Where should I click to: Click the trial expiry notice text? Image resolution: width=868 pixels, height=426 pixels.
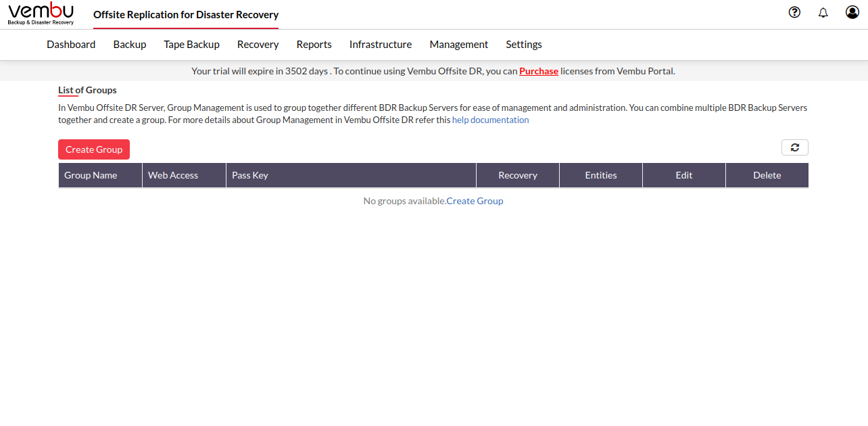coord(433,71)
